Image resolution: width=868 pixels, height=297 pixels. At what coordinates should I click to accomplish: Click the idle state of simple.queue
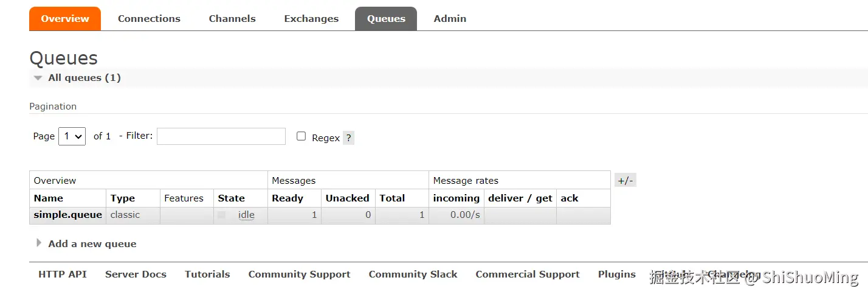point(246,215)
